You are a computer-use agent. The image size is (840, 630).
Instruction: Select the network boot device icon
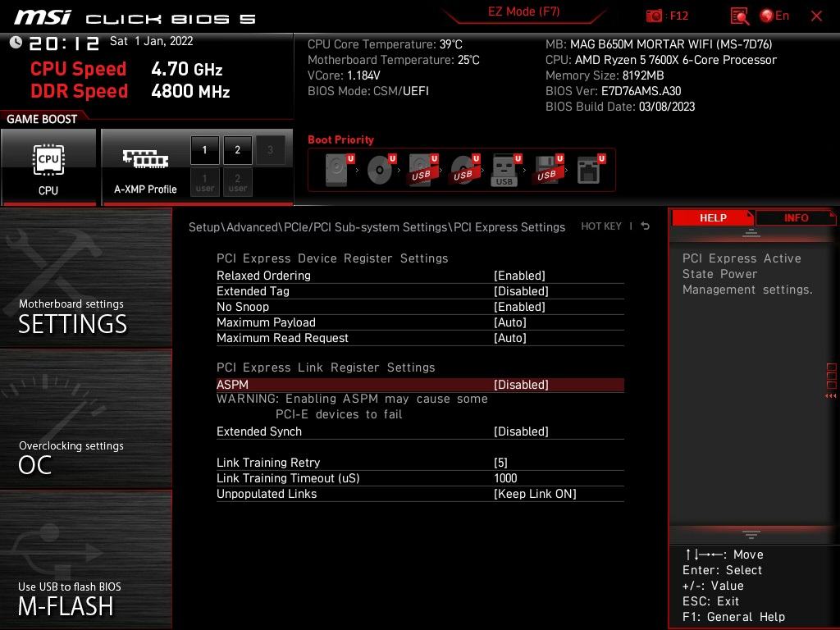[x=591, y=170]
